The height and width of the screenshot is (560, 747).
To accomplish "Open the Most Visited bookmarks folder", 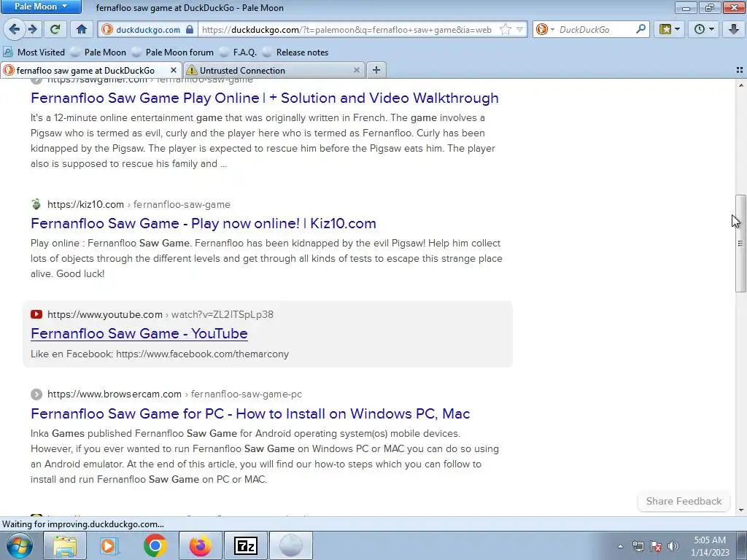I will pos(34,52).
